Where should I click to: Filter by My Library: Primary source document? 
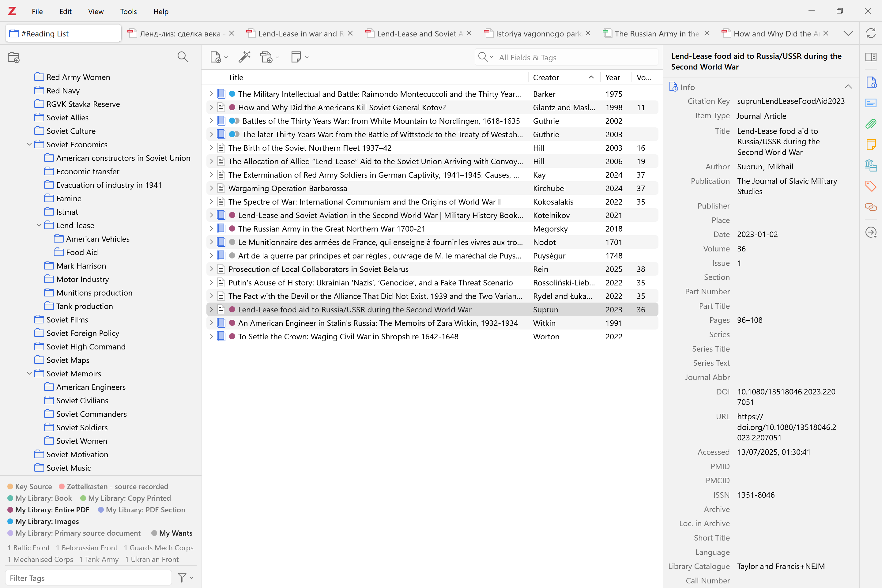pyautogui.click(x=74, y=533)
